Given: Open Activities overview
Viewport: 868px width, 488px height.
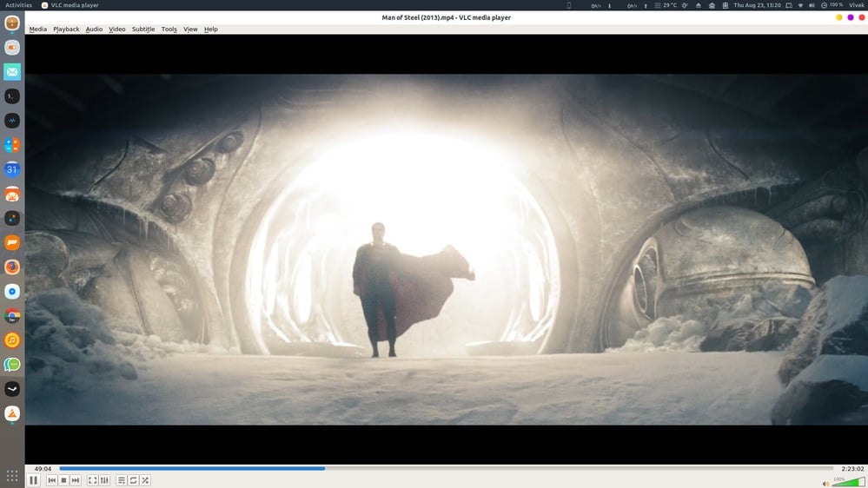Looking at the screenshot, I should (19, 5).
